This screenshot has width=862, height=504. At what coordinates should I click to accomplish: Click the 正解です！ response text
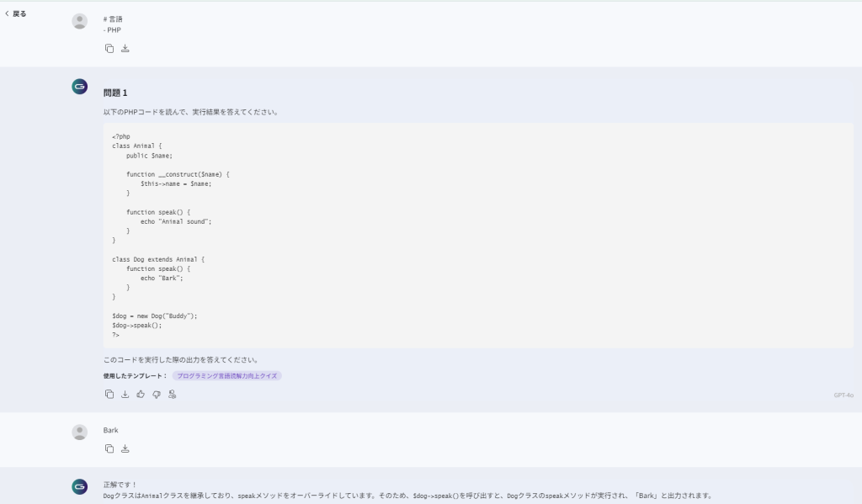[x=120, y=485]
